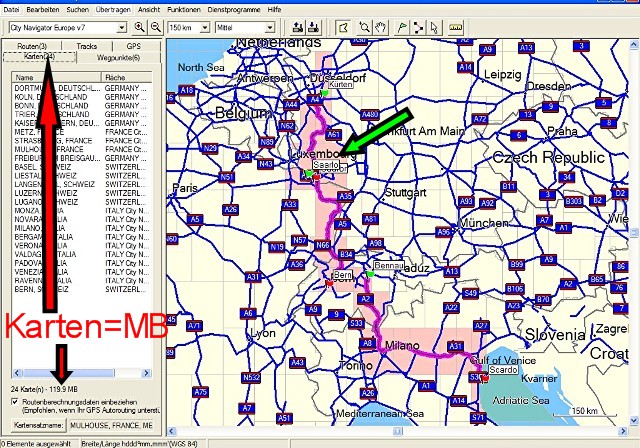Click the '24 Karte(n) - 119.9 MB' text

[44, 389]
